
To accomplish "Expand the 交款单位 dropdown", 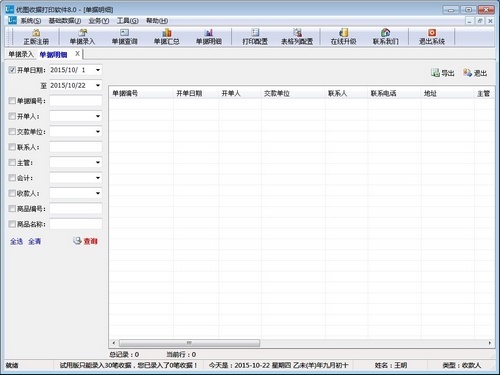I will tap(98, 131).
